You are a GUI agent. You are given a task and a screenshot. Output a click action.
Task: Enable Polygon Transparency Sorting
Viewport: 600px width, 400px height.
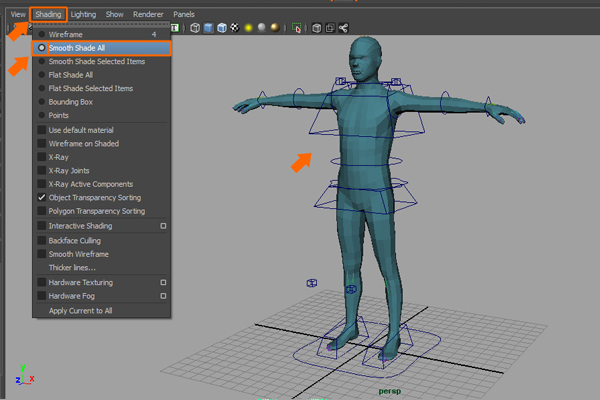(x=42, y=211)
